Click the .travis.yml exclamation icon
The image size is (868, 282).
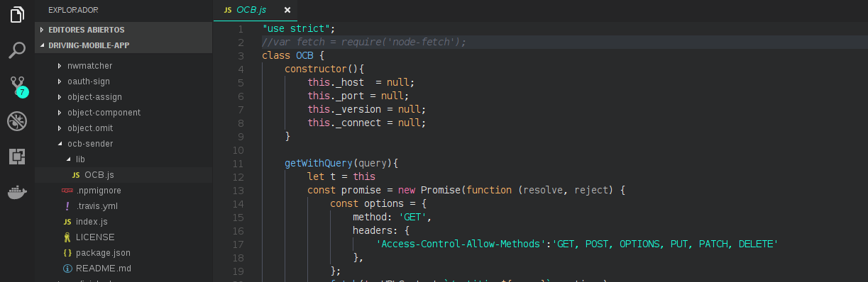[67, 206]
